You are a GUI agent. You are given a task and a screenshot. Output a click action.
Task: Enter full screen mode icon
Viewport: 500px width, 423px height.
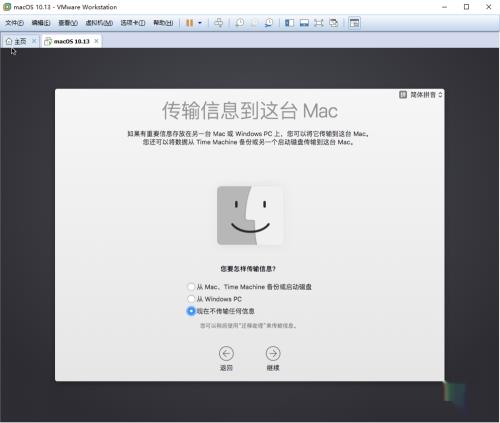(319, 23)
